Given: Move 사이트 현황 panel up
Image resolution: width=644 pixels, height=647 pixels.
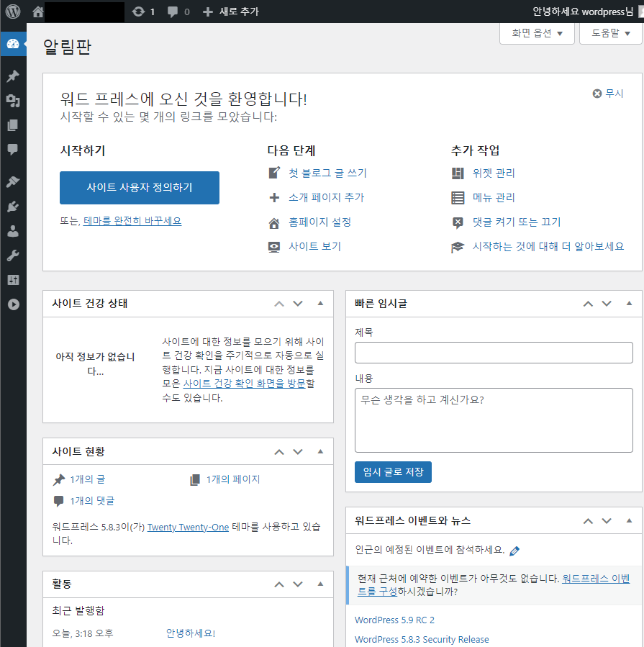Looking at the screenshot, I should pos(279,452).
